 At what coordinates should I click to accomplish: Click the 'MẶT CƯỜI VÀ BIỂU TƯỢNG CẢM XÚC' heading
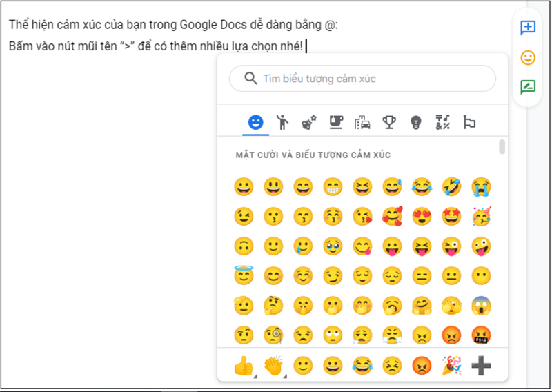(x=313, y=155)
